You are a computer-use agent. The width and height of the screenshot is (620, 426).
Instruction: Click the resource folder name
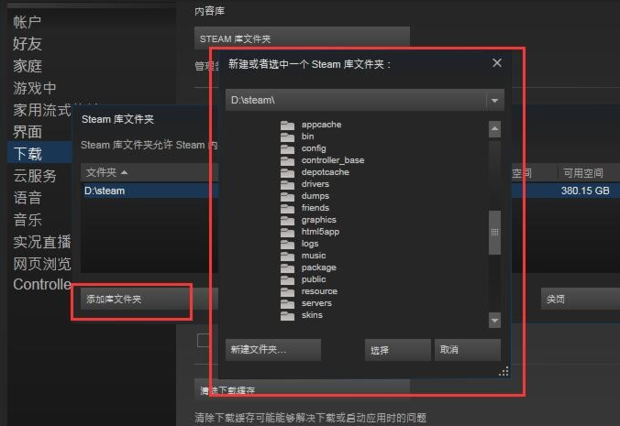click(319, 291)
